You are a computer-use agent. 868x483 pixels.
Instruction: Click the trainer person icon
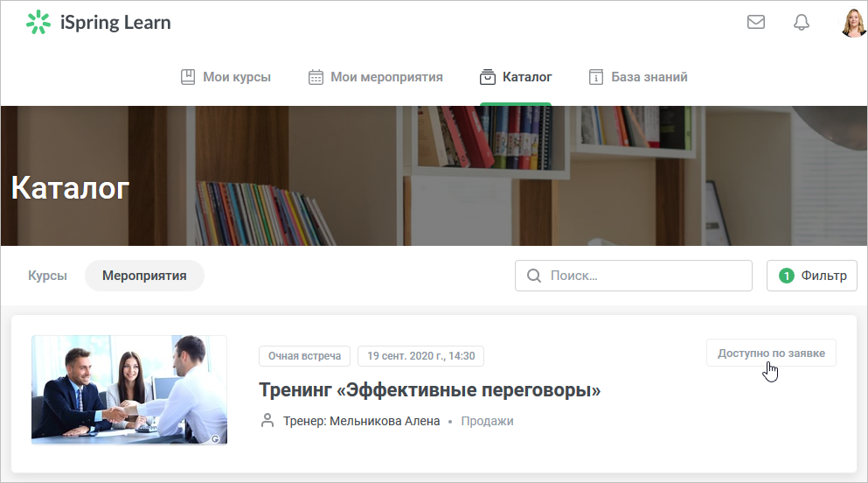coord(267,420)
